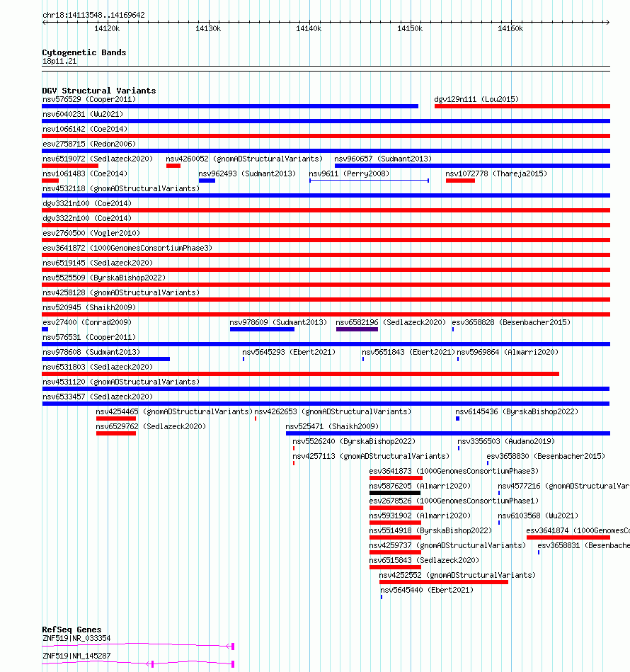Click the purple bar under nsv6582196
630x672 pixels.
tap(357, 329)
